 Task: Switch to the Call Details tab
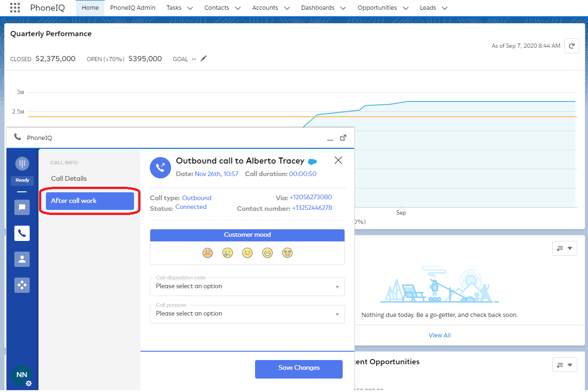[69, 178]
